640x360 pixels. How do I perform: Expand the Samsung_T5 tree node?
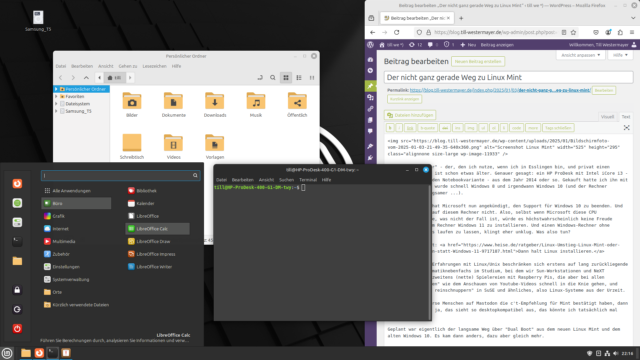click(x=56, y=111)
